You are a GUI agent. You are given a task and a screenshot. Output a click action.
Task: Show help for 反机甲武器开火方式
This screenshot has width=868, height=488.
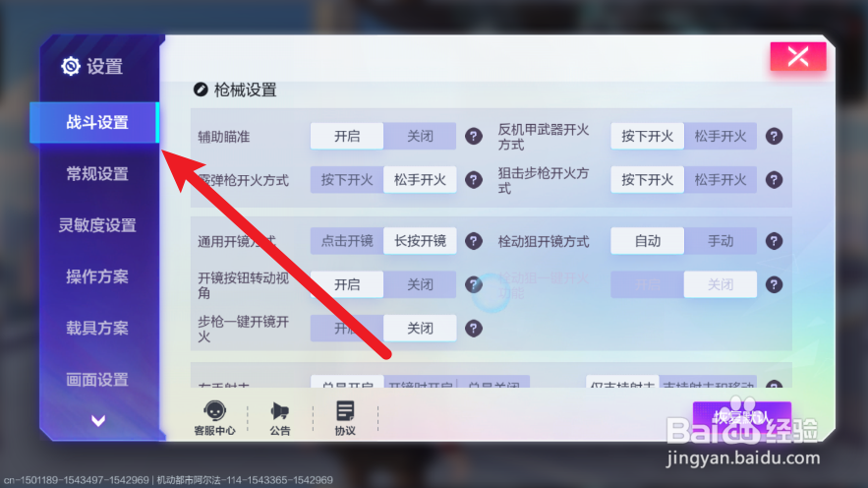pos(774,136)
